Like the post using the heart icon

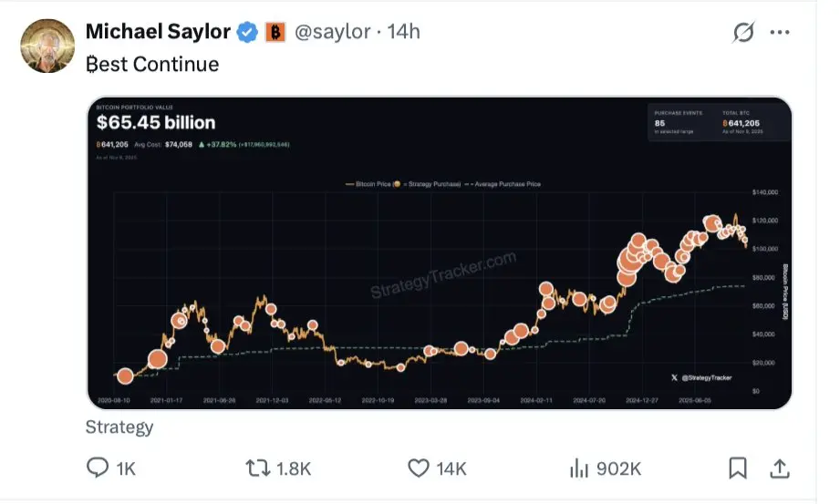coord(419,468)
